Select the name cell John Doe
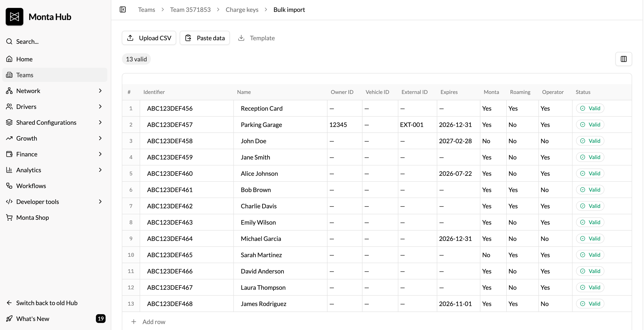The width and height of the screenshot is (644, 330). [x=280, y=141]
